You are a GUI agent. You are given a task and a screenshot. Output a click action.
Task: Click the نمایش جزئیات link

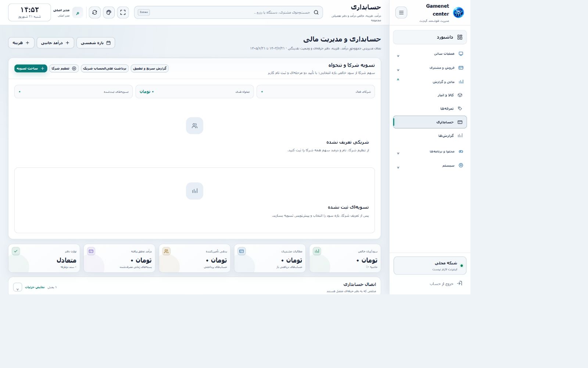point(35,287)
